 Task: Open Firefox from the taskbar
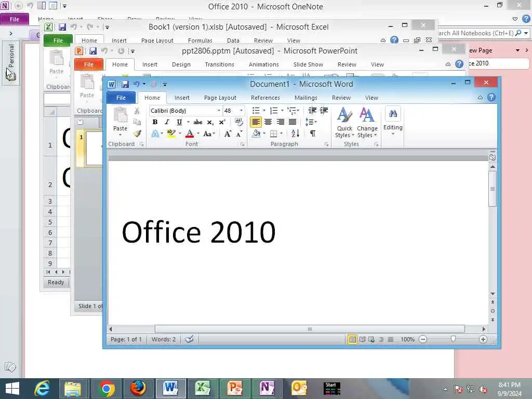click(138, 389)
